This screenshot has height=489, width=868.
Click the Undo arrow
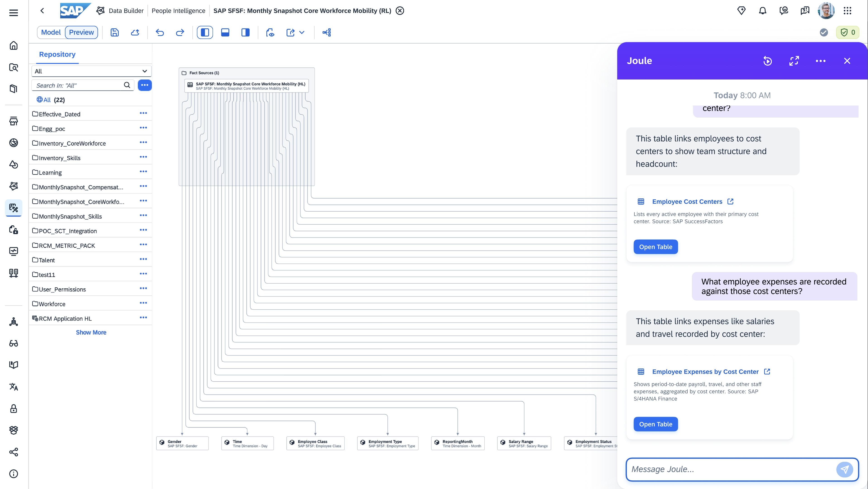click(x=160, y=32)
